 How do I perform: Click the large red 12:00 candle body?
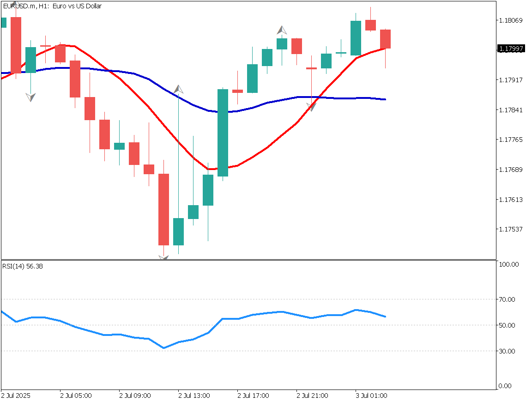[x=164, y=209]
